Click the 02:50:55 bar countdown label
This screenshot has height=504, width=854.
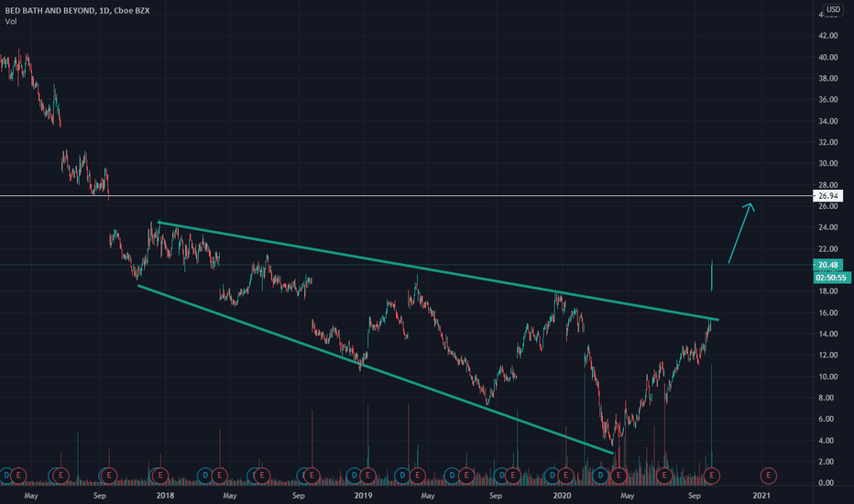coord(832,278)
